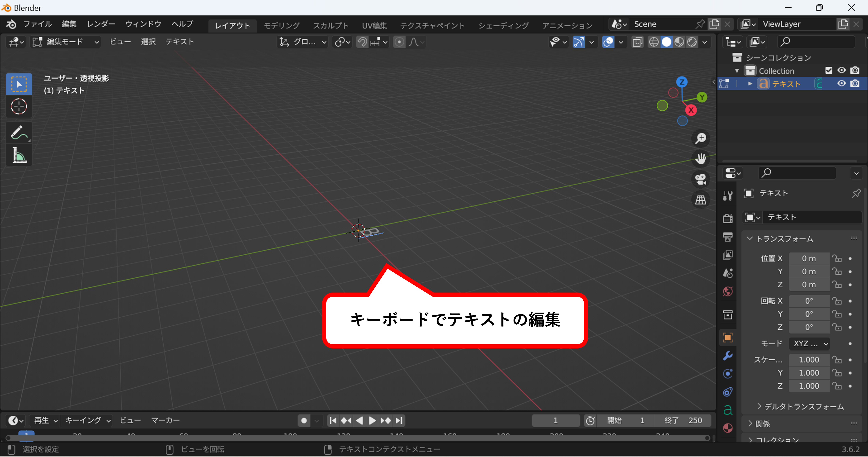Open the Modifier properties wrench icon
Image resolution: width=868 pixels, height=457 pixels.
pos(728,355)
